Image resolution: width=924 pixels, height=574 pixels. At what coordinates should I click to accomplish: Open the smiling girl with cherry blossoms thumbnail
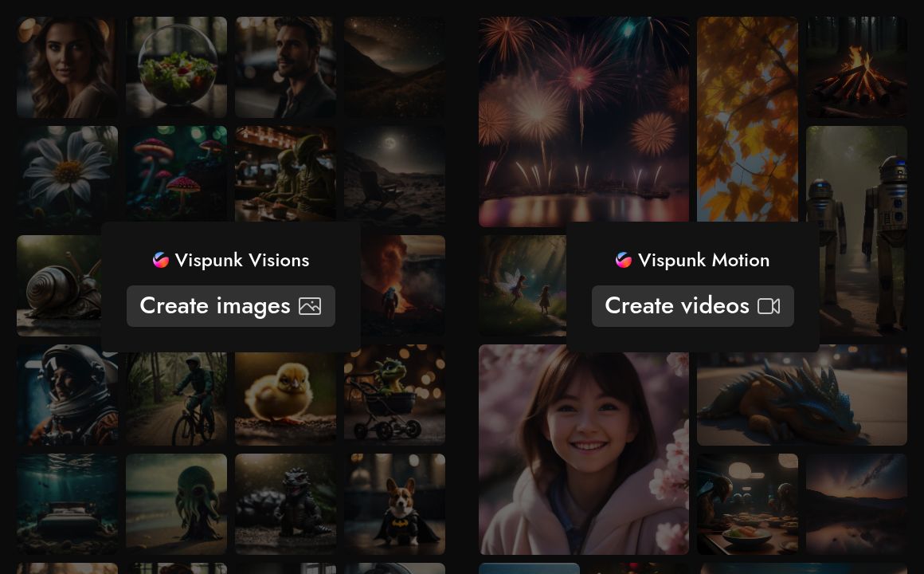[x=584, y=450]
